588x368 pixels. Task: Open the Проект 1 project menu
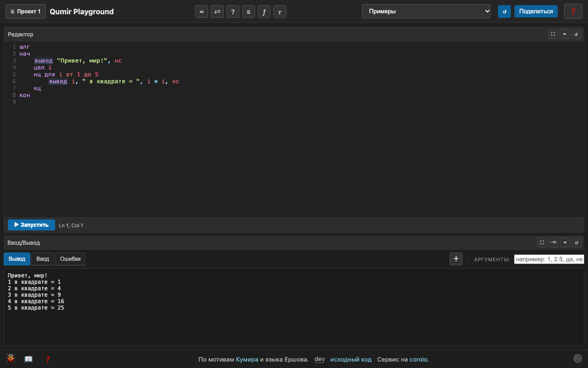coord(26,11)
